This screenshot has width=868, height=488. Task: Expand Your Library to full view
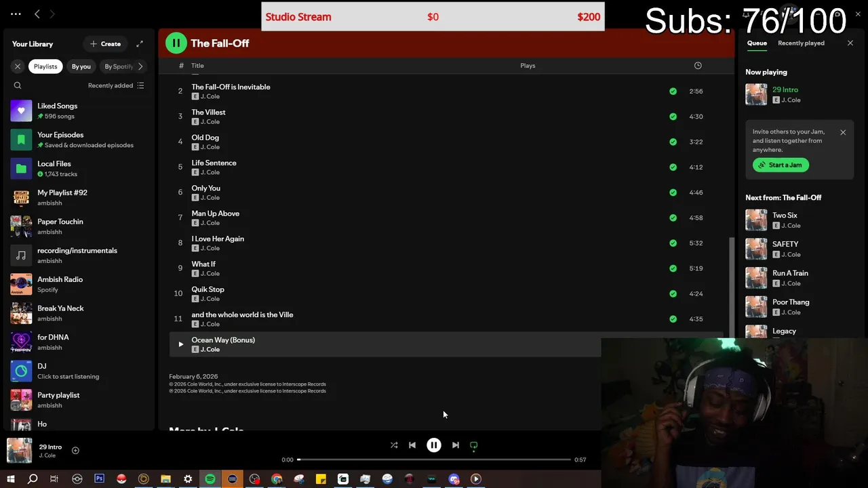[140, 44]
